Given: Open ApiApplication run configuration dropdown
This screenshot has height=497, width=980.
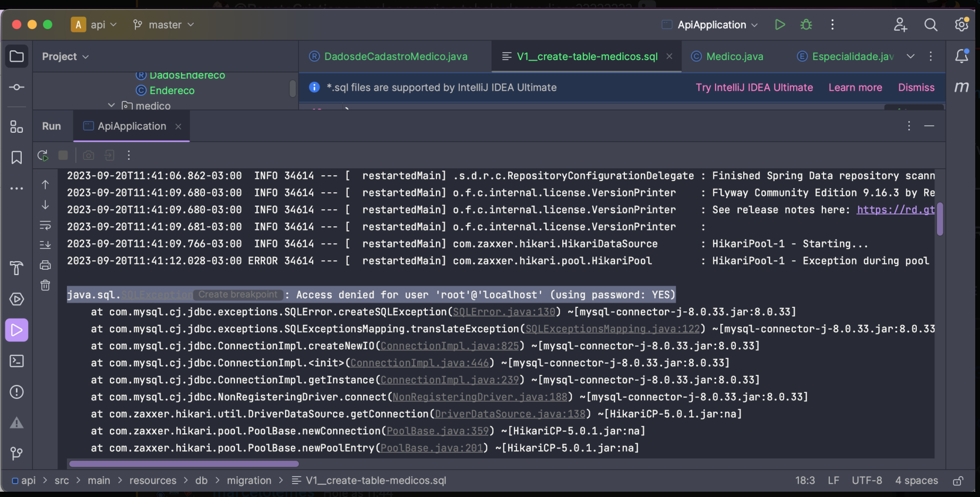Looking at the screenshot, I should (710, 24).
